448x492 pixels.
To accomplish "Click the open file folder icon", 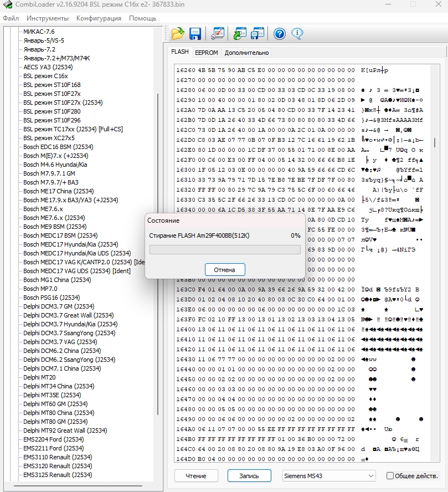I will pyautogui.click(x=177, y=34).
